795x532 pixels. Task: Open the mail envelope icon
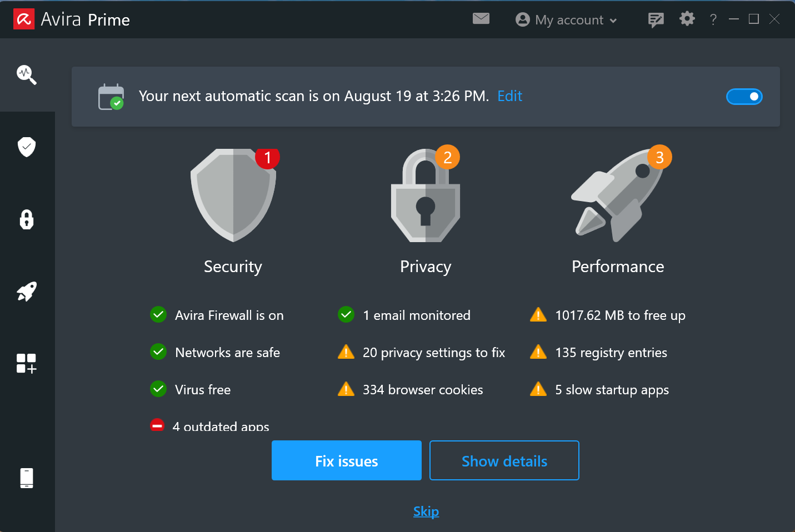pos(481,19)
